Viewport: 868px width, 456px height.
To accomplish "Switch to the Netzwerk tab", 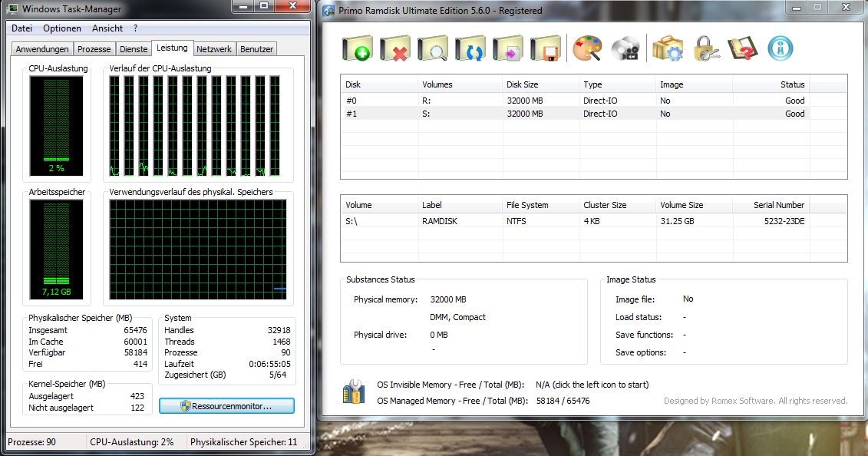I will (x=214, y=48).
